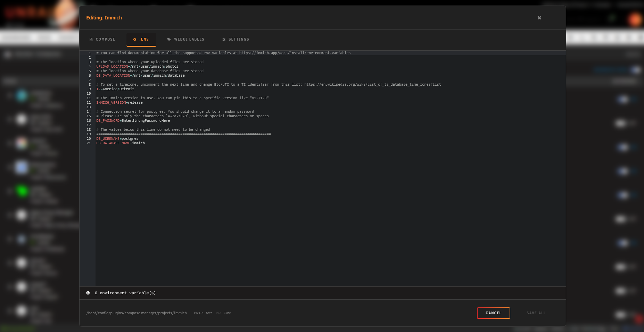Click the sliders icon on SETTINGS tab

[x=224, y=40]
